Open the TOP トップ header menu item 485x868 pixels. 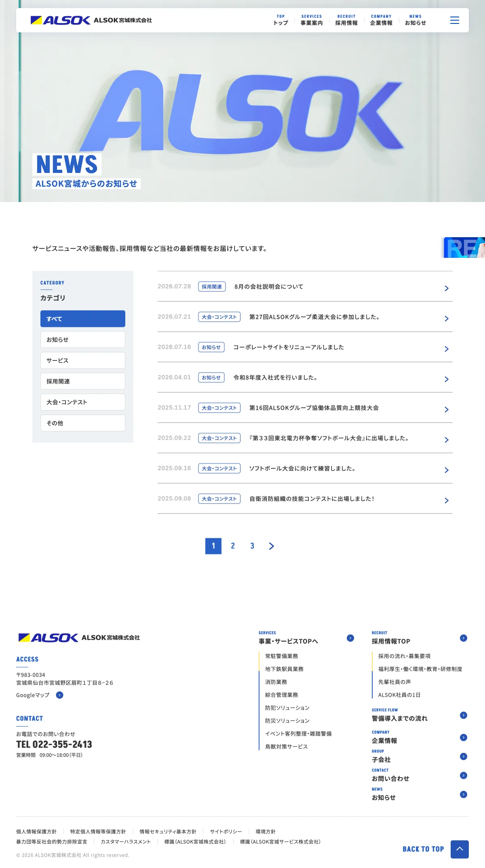pyautogui.click(x=280, y=20)
